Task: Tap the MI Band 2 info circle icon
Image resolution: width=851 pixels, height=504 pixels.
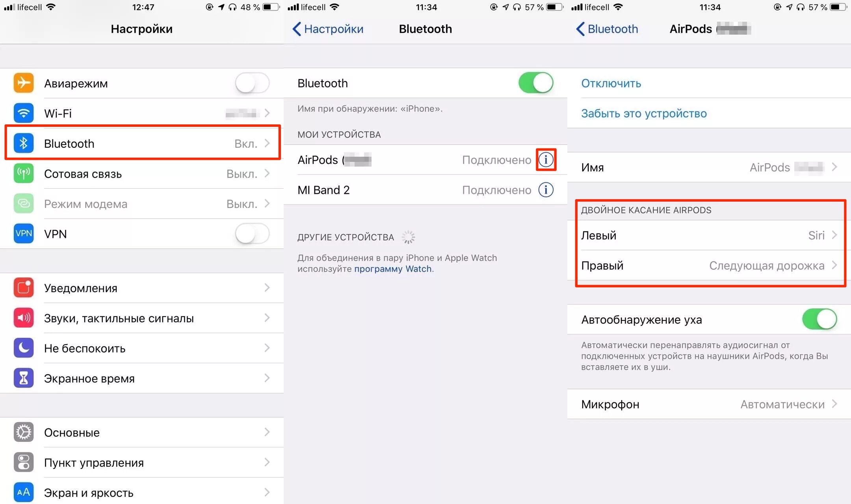Action: point(546,190)
